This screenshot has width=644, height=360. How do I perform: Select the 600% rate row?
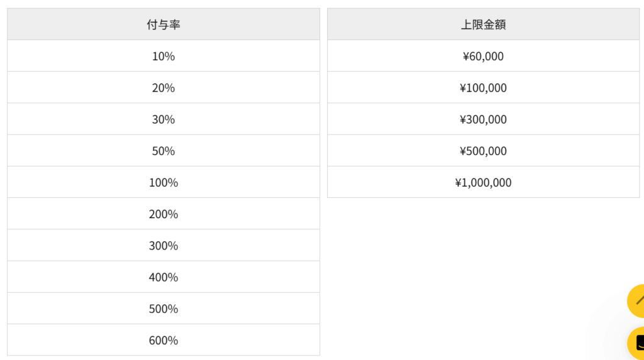[x=164, y=341]
